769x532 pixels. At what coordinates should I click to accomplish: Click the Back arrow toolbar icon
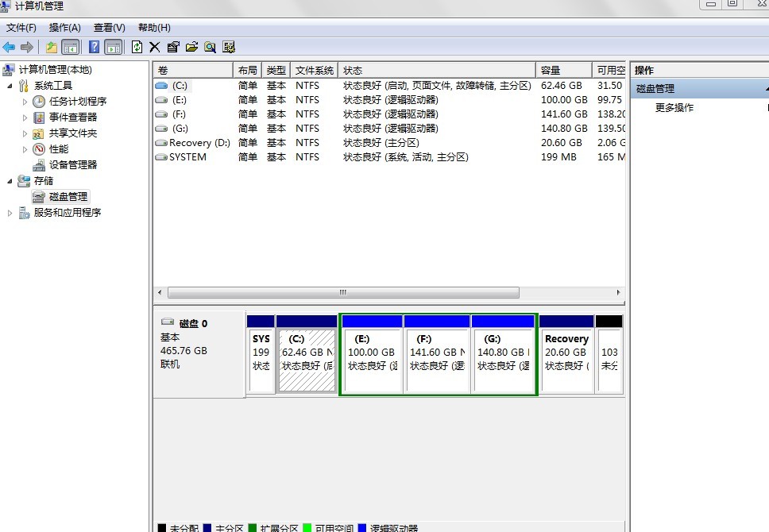point(9,47)
